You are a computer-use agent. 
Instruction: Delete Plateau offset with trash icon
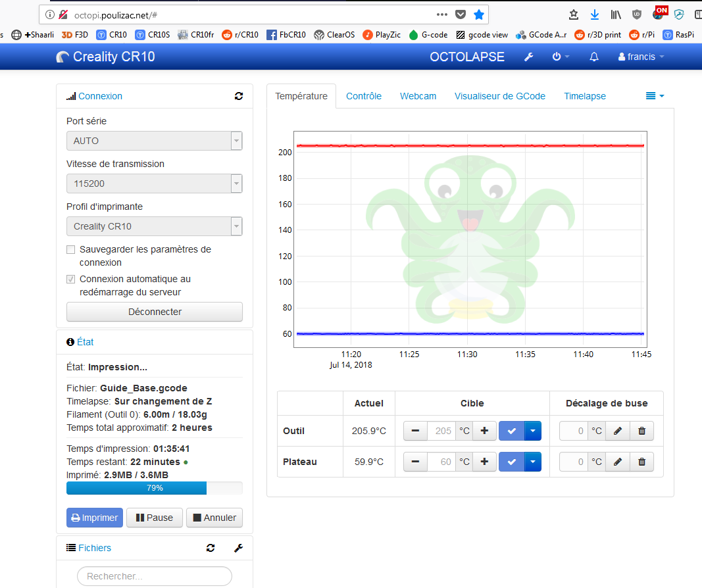point(641,462)
